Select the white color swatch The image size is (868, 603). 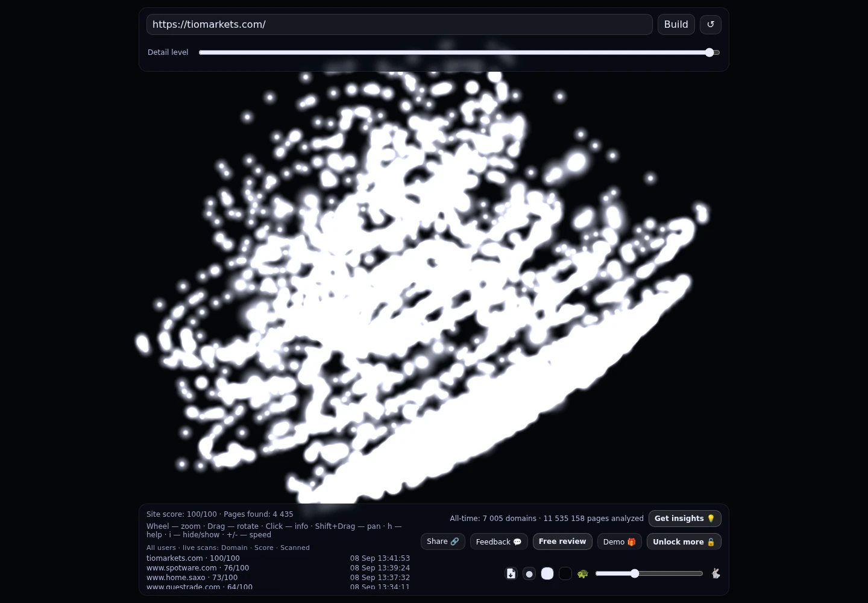coord(547,573)
